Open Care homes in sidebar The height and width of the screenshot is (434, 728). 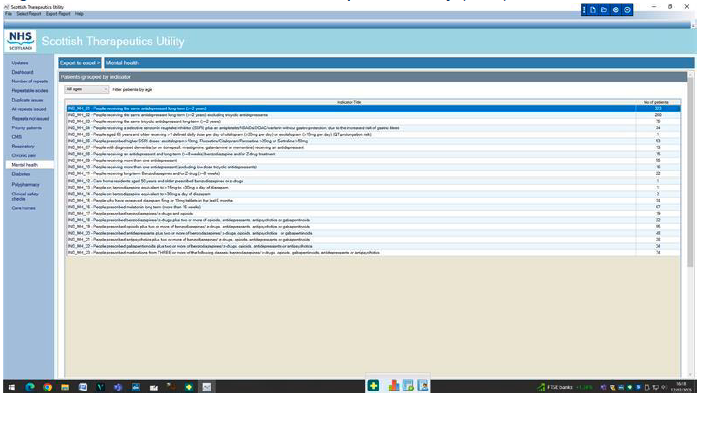tap(23, 208)
